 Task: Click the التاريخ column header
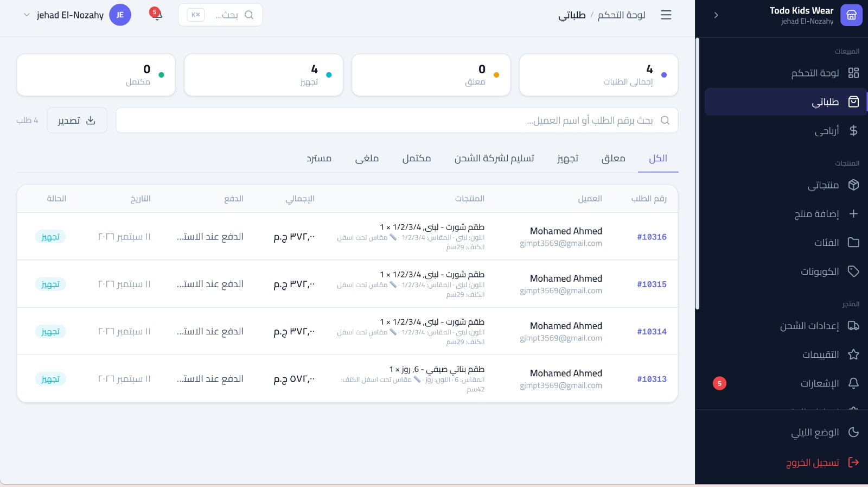coord(141,199)
